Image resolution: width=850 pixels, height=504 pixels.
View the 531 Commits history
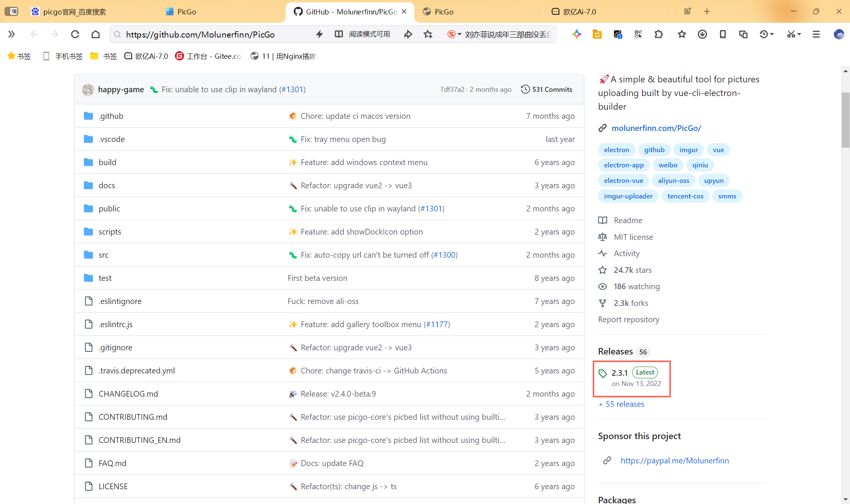546,89
